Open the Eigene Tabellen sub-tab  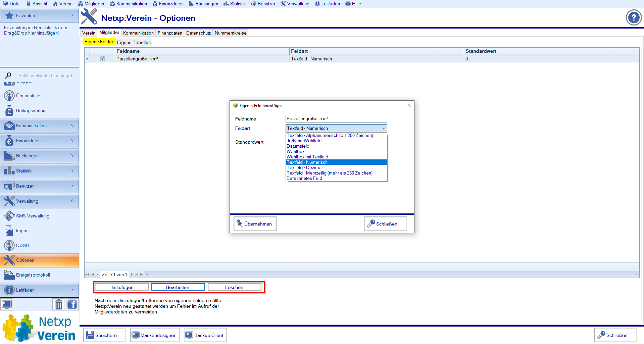(134, 42)
